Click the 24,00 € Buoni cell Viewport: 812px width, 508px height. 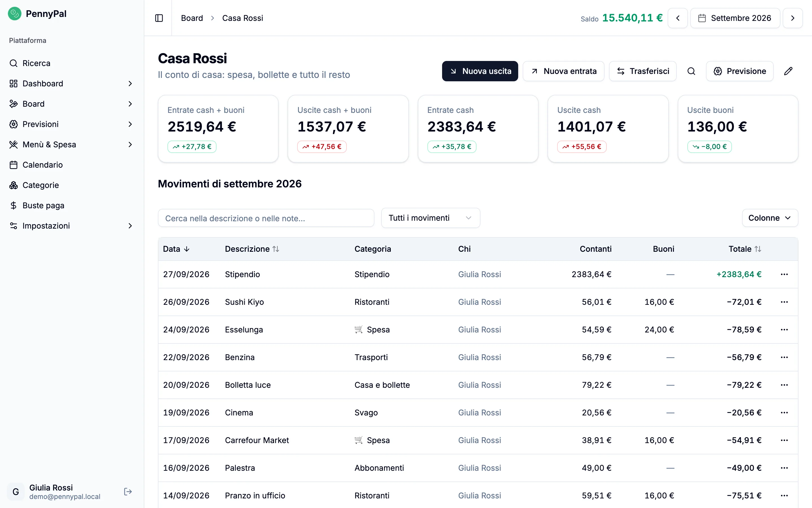659,330
